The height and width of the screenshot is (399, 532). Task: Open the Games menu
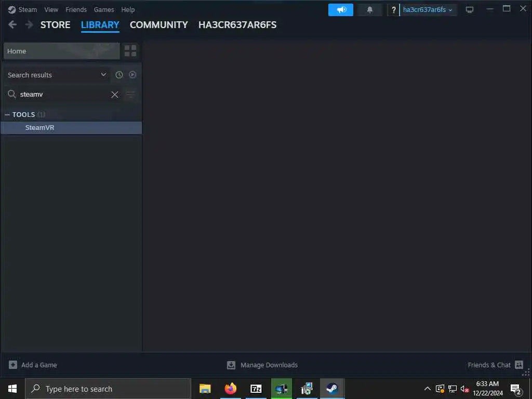tap(104, 9)
